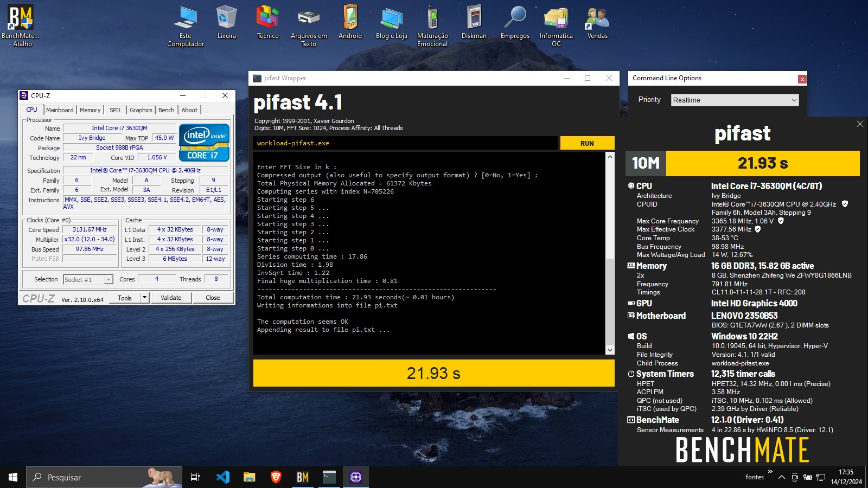Image resolution: width=868 pixels, height=488 pixels.
Task: Switch to the CPU tab in CPU-Z
Action: pos(31,110)
